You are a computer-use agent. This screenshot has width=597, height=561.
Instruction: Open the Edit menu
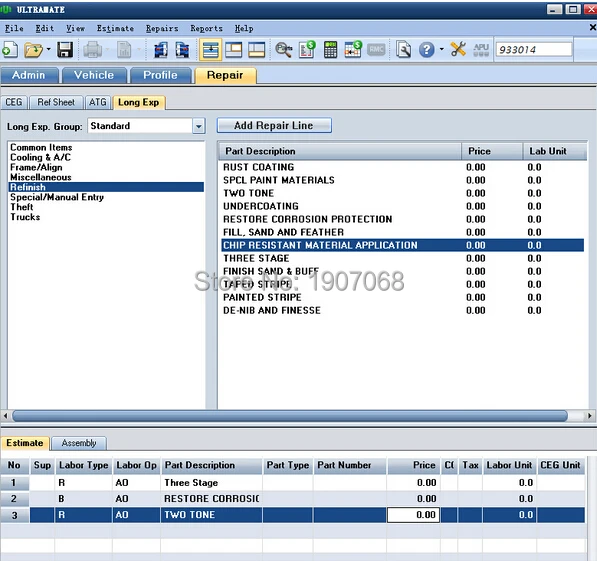pyautogui.click(x=45, y=29)
